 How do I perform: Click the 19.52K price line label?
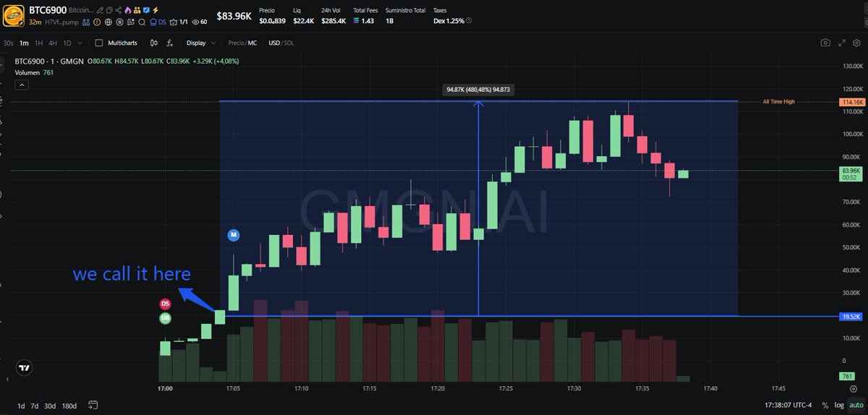851,317
